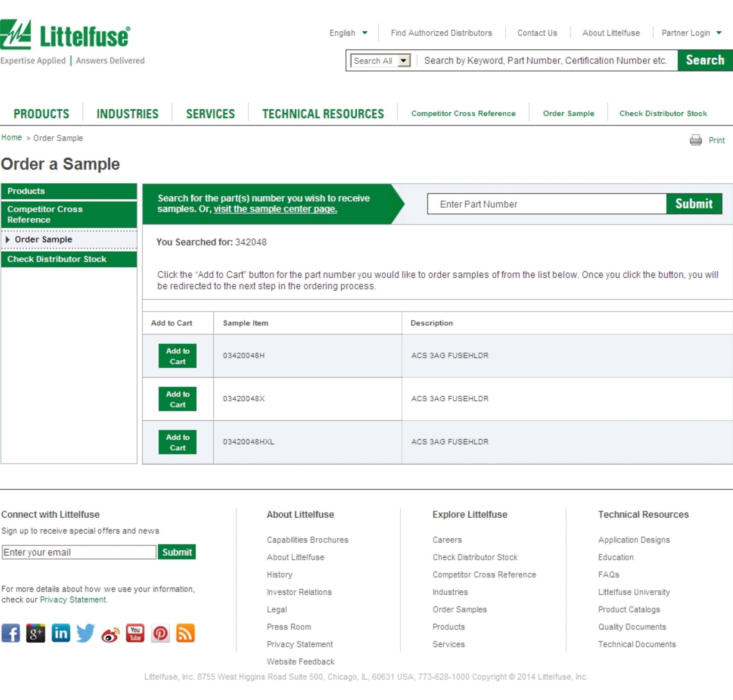Open the LinkedIn social icon
The width and height of the screenshot is (733, 700).
point(61,633)
